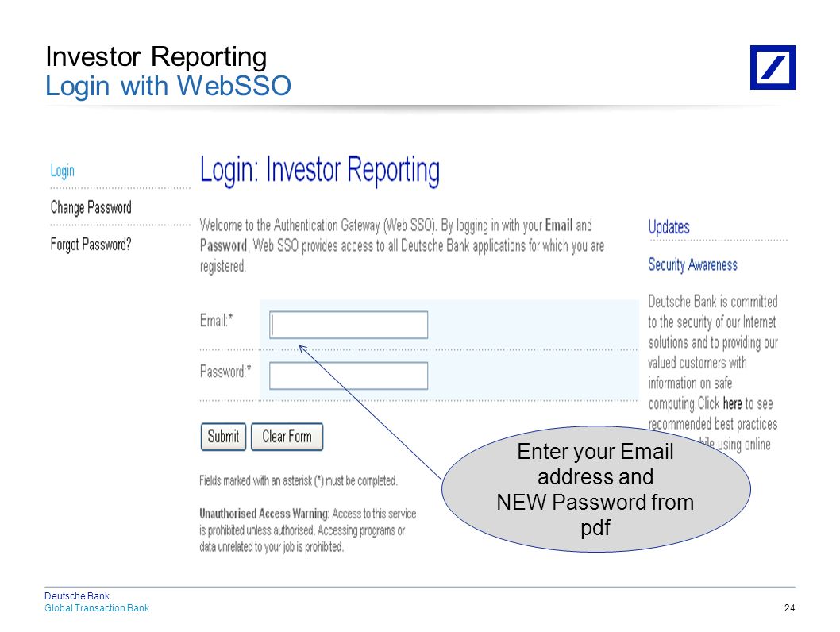
Task: Click the Deutsche Bank logo icon
Action: (773, 67)
